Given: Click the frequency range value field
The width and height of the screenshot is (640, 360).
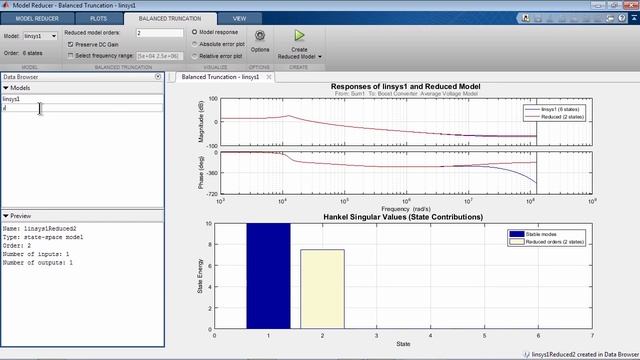Looking at the screenshot, I should point(160,56).
